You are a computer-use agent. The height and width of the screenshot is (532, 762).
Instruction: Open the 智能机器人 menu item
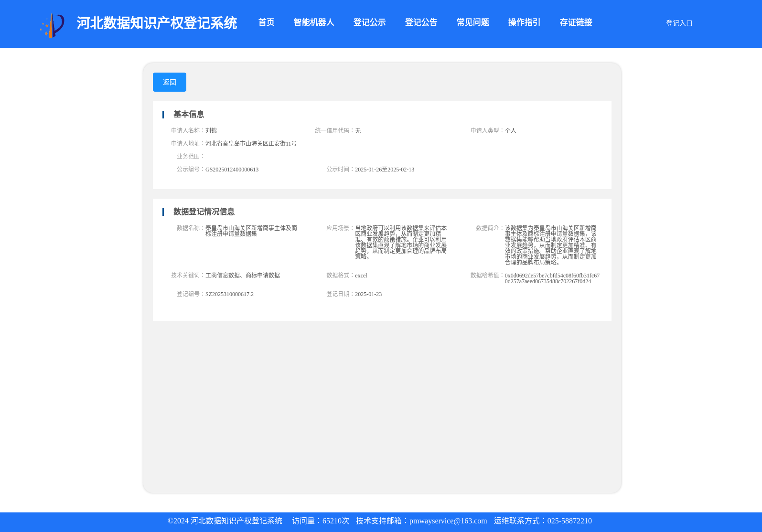pos(314,22)
